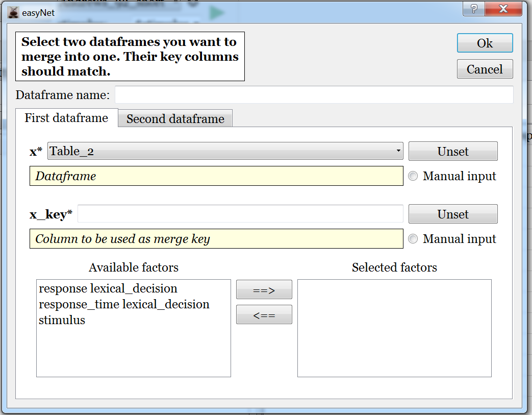Image resolution: width=532 pixels, height=415 pixels.
Task: Toggle Manual input for the merge key column
Action: pyautogui.click(x=413, y=239)
